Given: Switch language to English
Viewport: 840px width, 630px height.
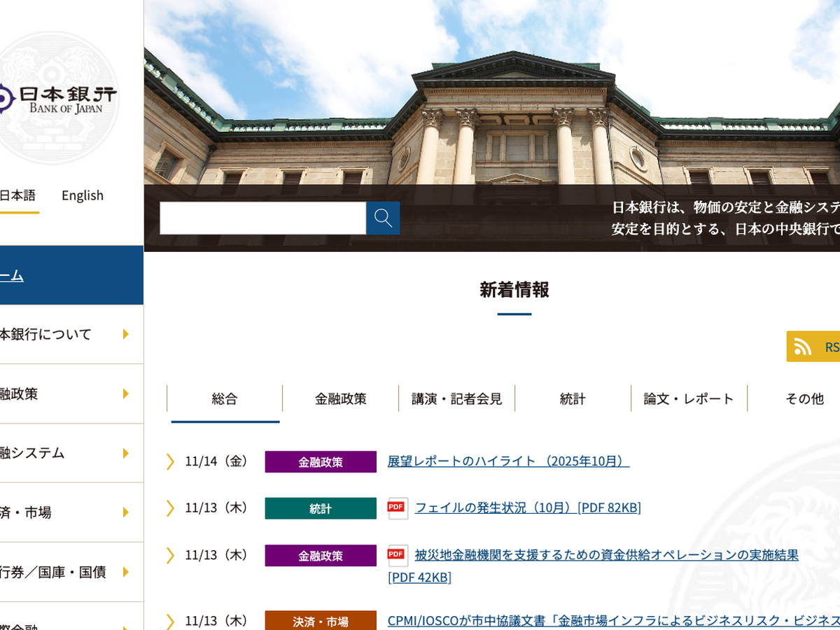Looking at the screenshot, I should (x=83, y=195).
